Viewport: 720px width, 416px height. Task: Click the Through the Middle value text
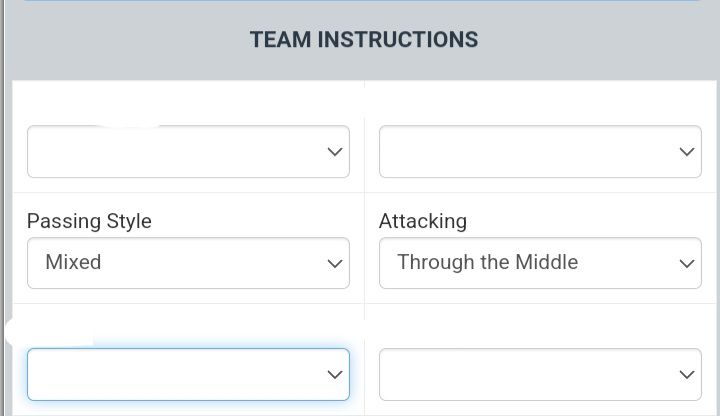pyautogui.click(x=487, y=263)
